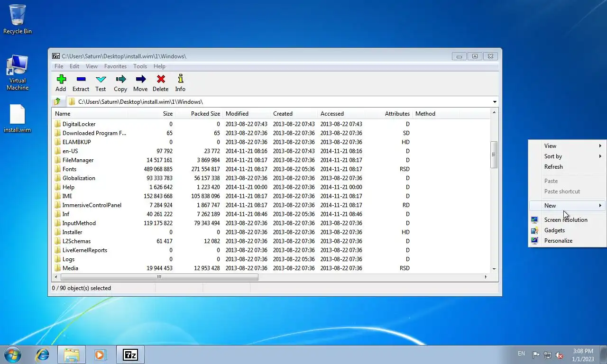The image size is (607, 364).
Task: Select the InputMethod folder name
Action: click(x=79, y=223)
